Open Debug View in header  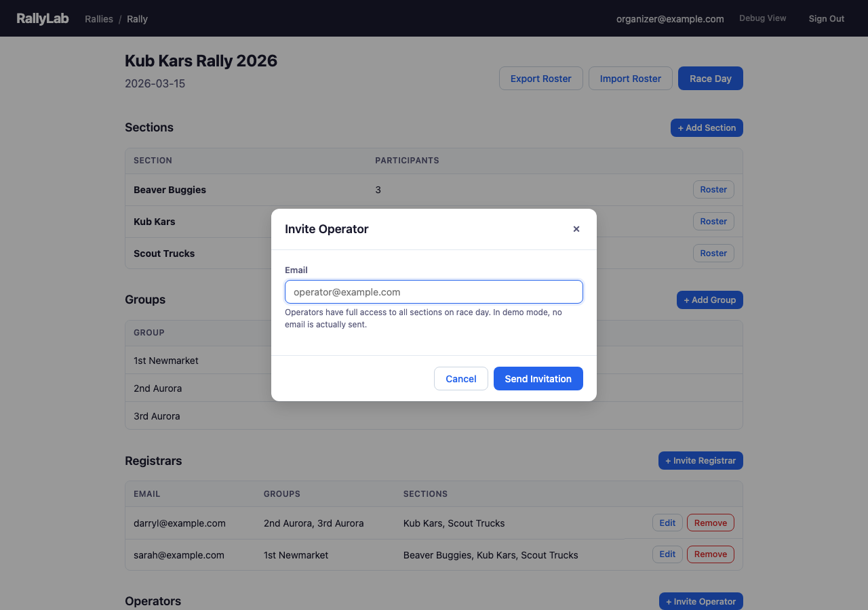point(762,18)
